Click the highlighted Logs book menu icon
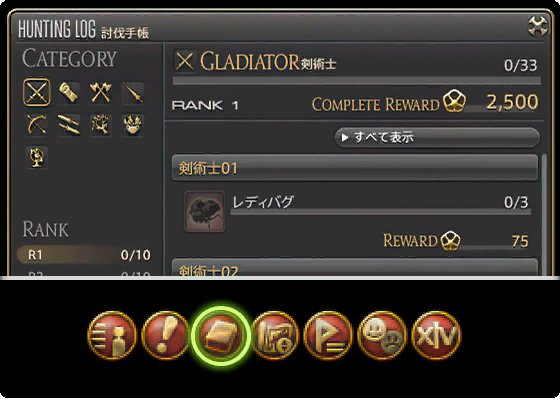This screenshot has height=400, width=560. (220, 336)
